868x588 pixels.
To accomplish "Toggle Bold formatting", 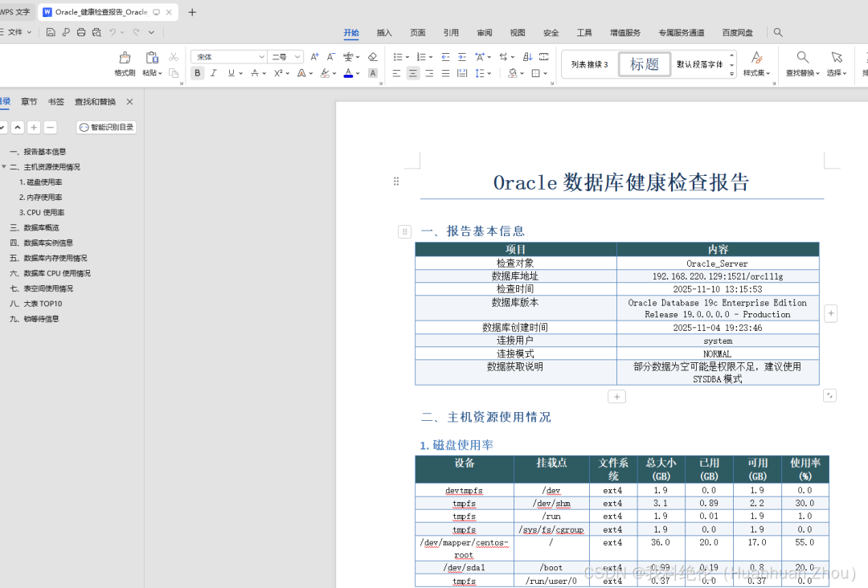I will [197, 73].
